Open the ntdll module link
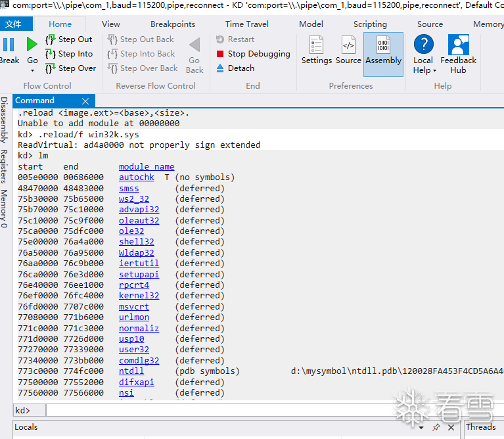The image size is (504, 439). 131,371
